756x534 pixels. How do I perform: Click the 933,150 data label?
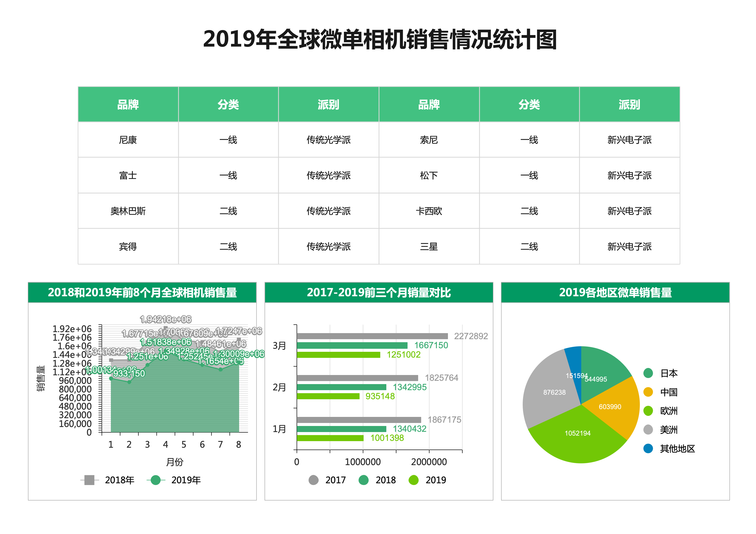129,373
